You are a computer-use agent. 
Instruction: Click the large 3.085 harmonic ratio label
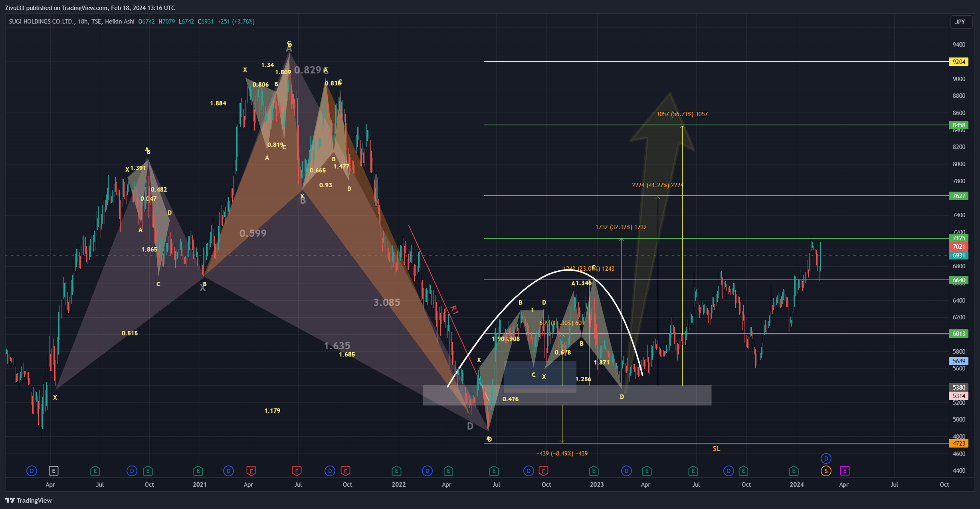(x=386, y=302)
